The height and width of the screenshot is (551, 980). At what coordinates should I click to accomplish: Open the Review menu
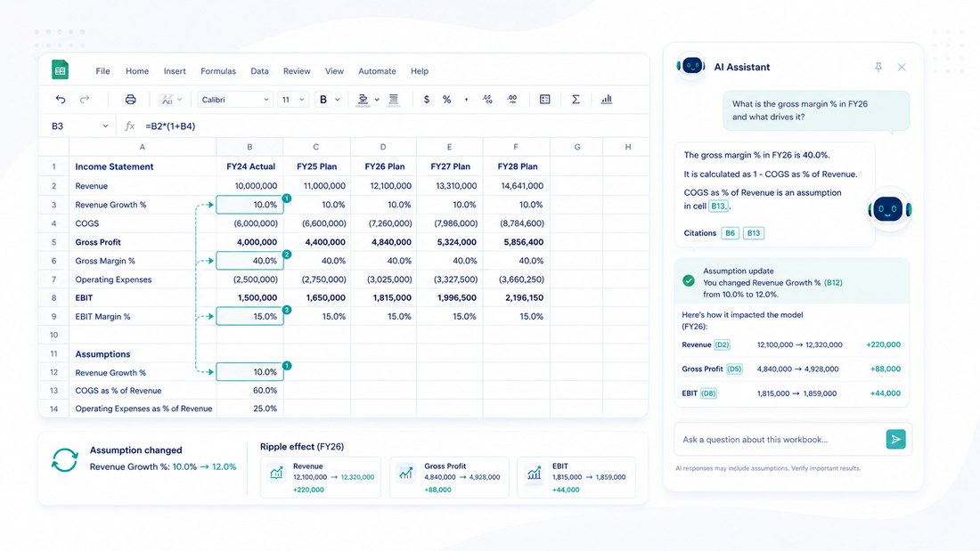point(297,71)
